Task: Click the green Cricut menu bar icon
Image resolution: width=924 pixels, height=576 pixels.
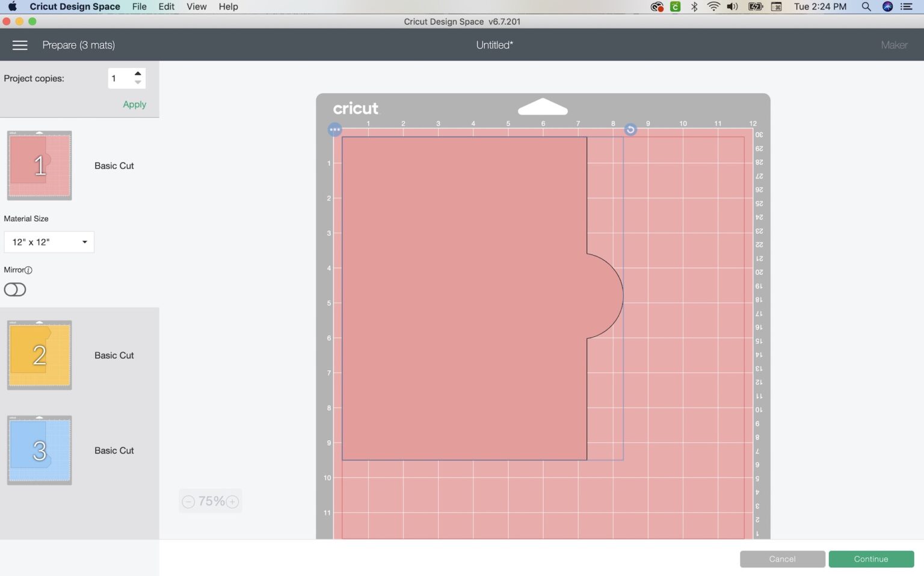Action: click(675, 7)
